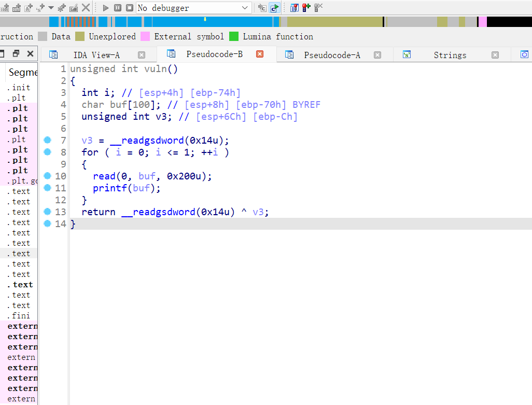Switch to the IDA View-A tab

point(96,55)
